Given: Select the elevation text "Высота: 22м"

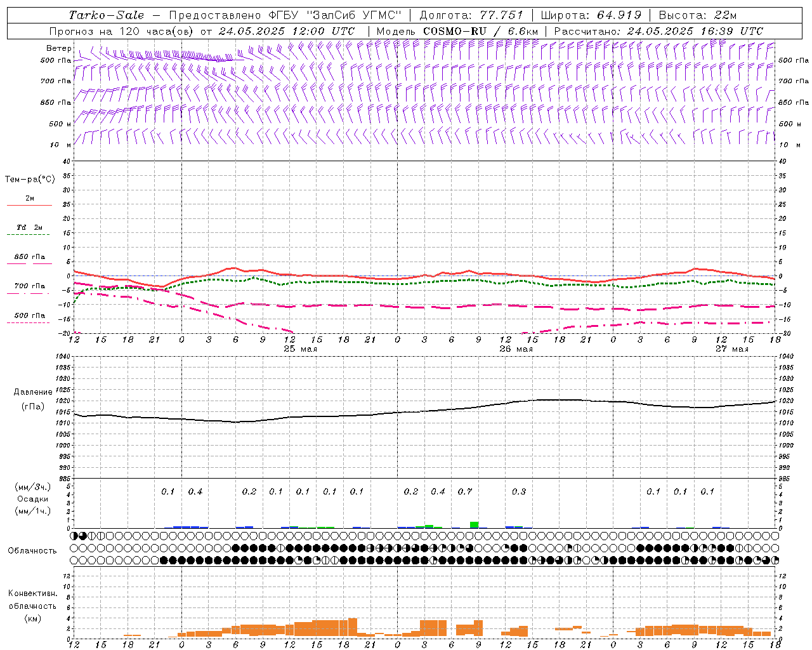Looking at the screenshot, I should point(698,15).
